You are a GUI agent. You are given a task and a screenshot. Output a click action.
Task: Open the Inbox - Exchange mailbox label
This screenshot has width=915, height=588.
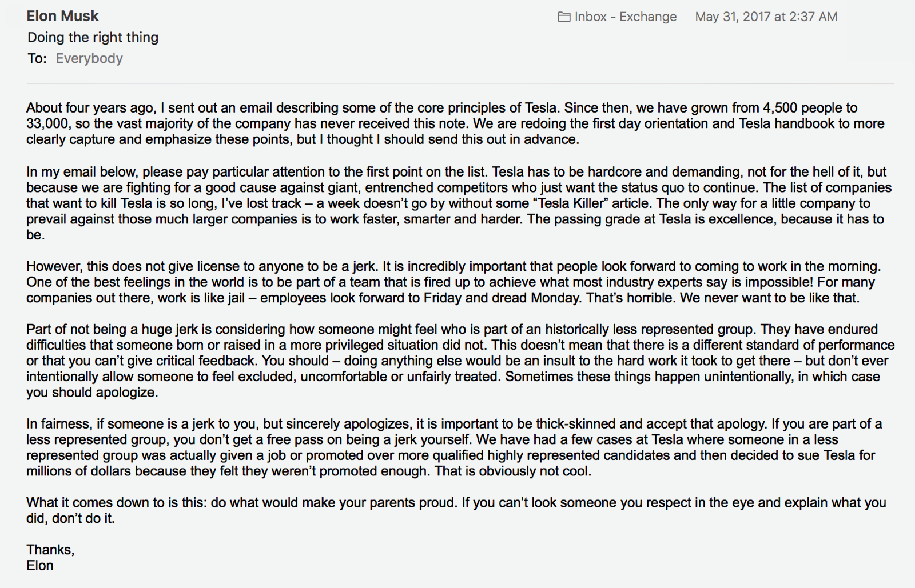pos(625,17)
